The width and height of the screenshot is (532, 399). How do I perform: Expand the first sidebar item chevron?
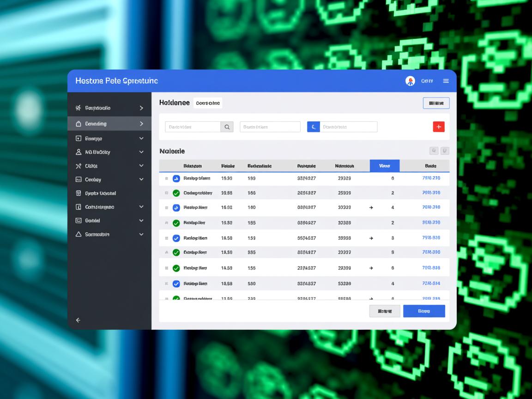(x=141, y=108)
